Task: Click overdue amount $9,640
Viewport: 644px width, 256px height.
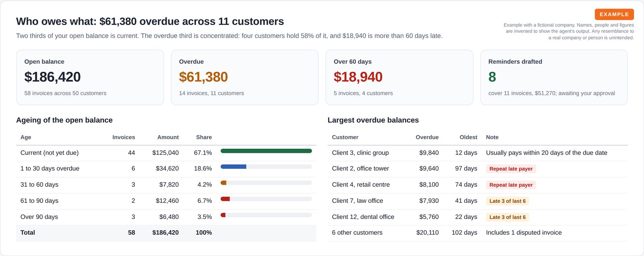Action: coord(429,169)
